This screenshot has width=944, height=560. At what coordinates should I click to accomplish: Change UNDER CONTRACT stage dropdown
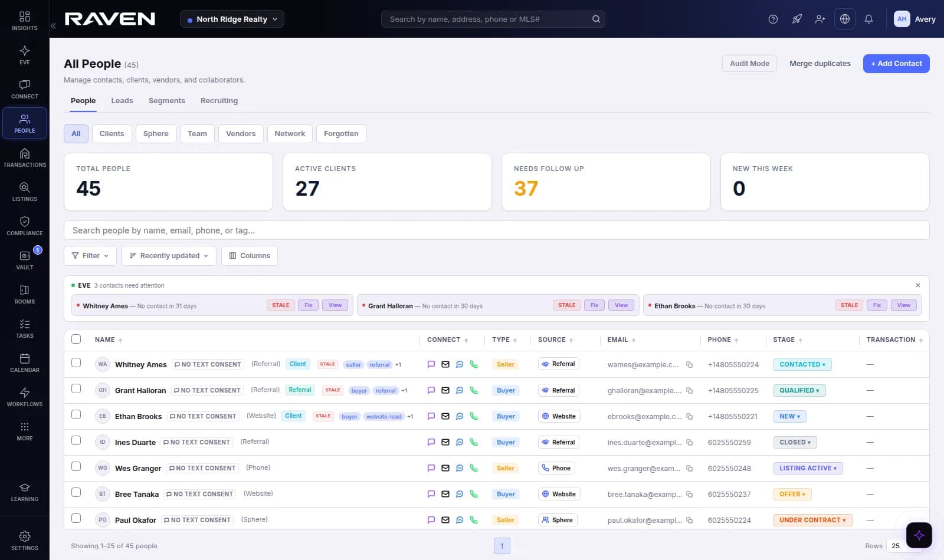[x=812, y=520]
